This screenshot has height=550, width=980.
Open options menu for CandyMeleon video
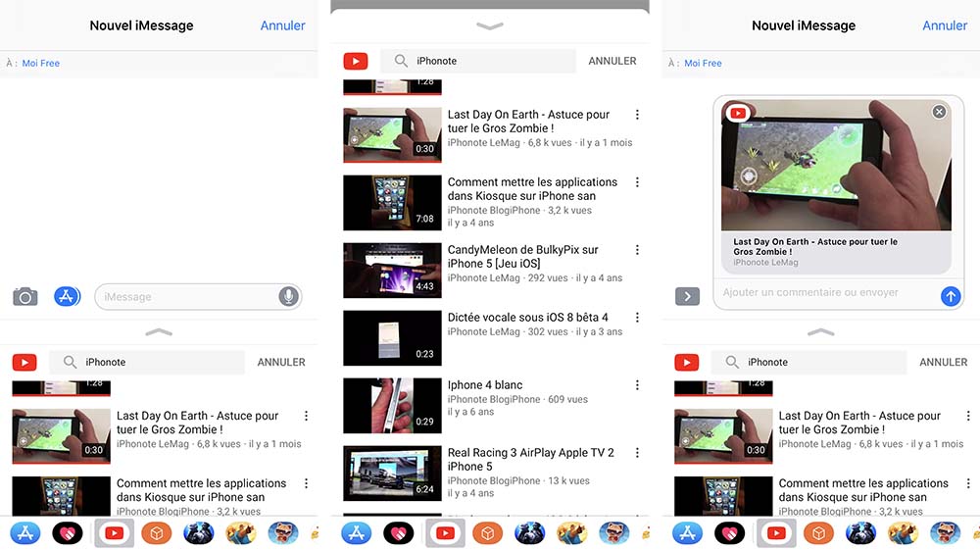pos(637,249)
